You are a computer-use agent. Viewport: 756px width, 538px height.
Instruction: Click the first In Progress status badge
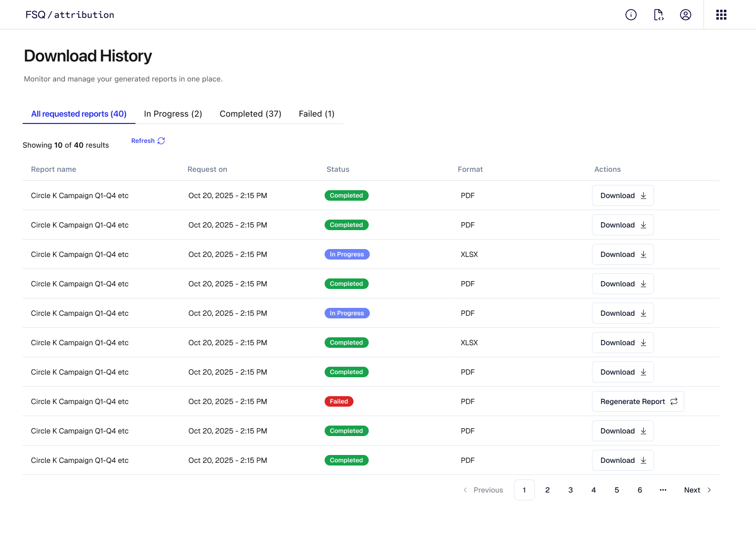click(x=347, y=254)
